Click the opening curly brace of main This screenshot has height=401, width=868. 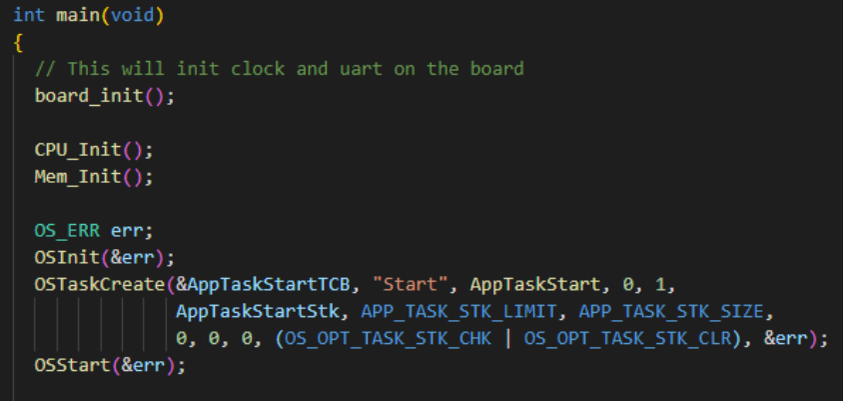[x=18, y=43]
